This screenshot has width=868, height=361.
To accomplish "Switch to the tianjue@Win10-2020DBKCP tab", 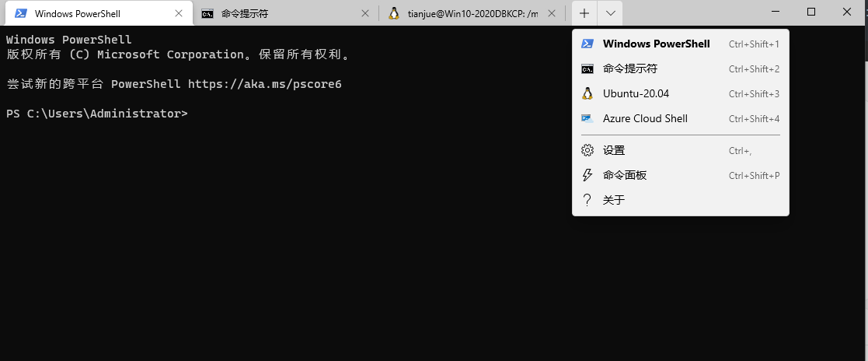I will [x=472, y=13].
